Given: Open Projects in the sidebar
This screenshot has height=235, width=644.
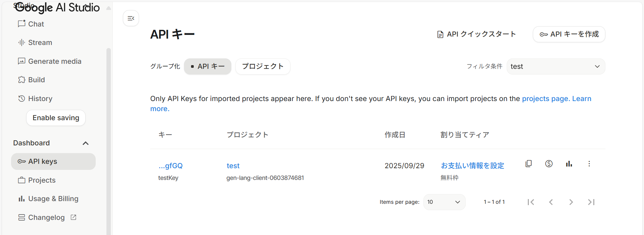Looking at the screenshot, I should [42, 180].
